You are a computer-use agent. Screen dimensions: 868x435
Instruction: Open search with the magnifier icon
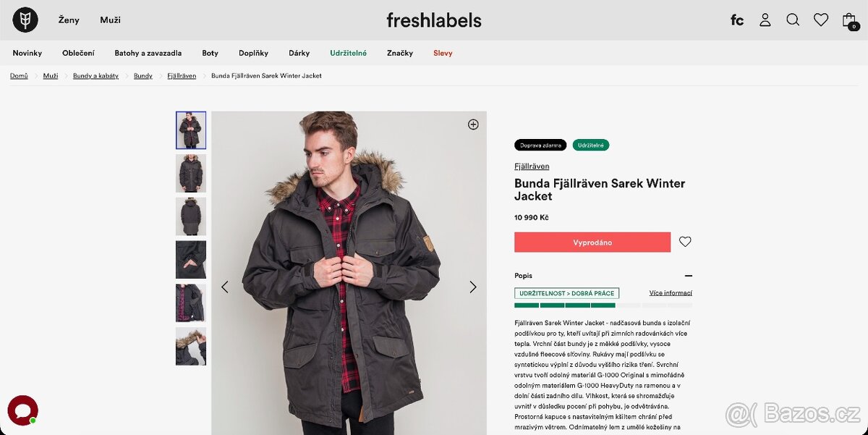tap(793, 20)
